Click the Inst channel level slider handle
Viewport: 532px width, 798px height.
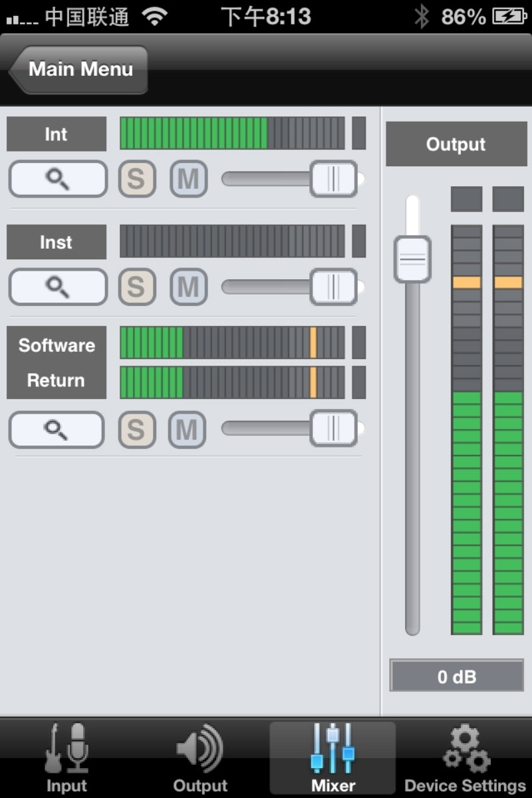coord(334,287)
